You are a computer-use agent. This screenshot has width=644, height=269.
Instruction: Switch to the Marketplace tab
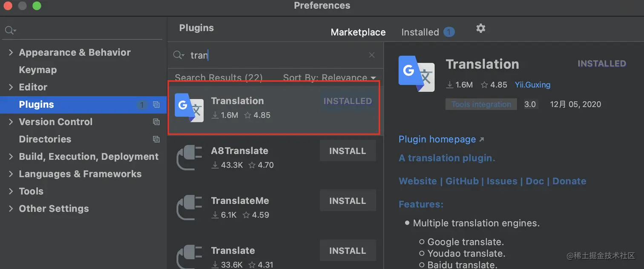coord(358,32)
